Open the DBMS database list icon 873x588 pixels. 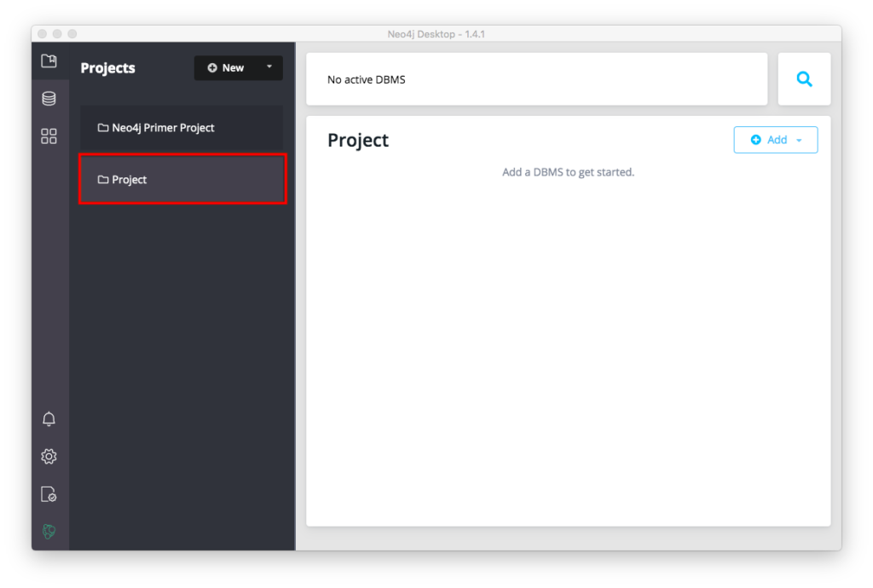(x=49, y=99)
